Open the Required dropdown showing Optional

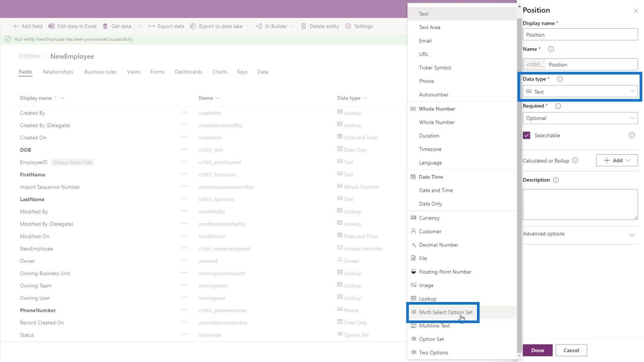580,118
